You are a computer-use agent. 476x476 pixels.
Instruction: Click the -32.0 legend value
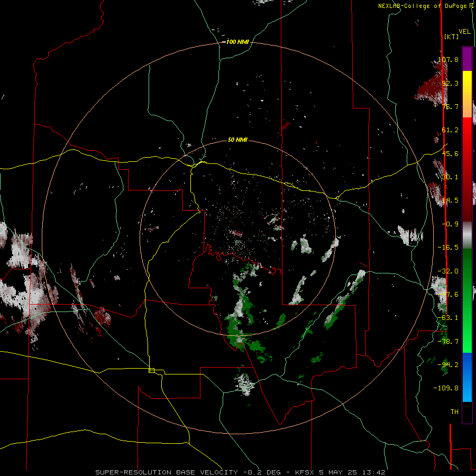[448, 271]
